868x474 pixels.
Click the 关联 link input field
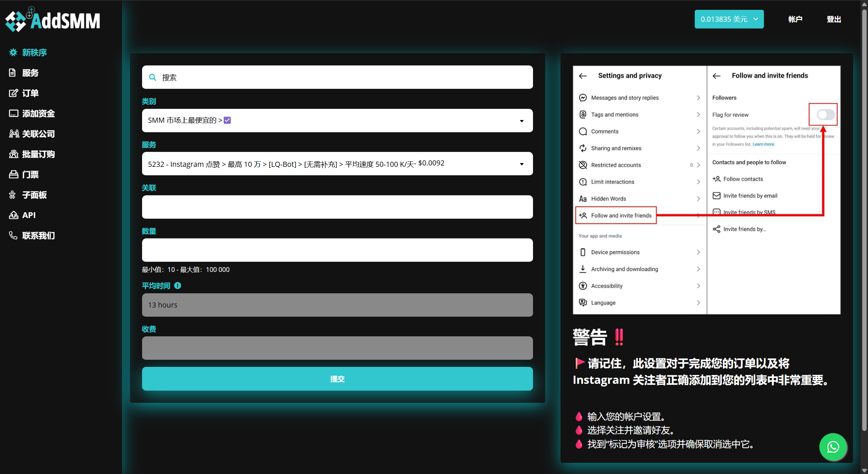337,207
